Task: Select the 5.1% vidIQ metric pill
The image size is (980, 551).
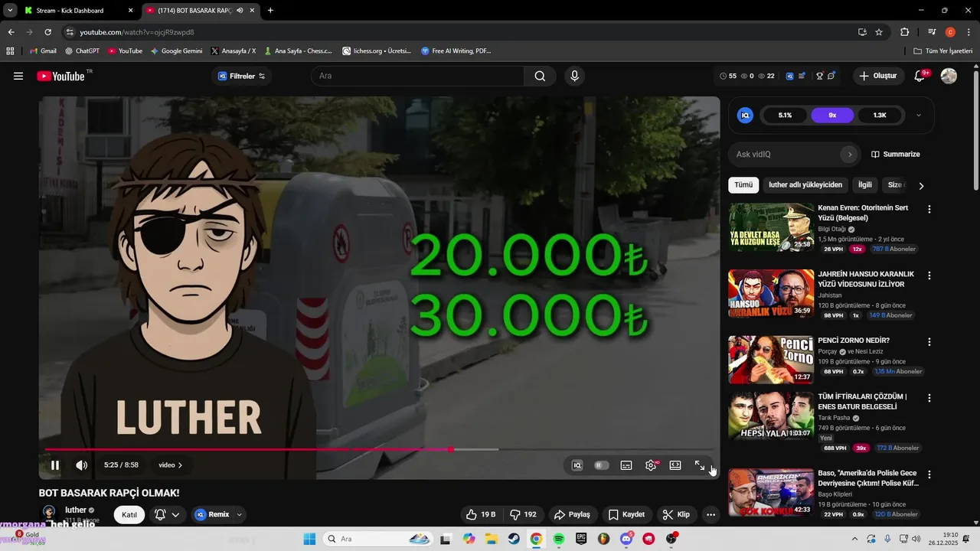Action: 785,116
